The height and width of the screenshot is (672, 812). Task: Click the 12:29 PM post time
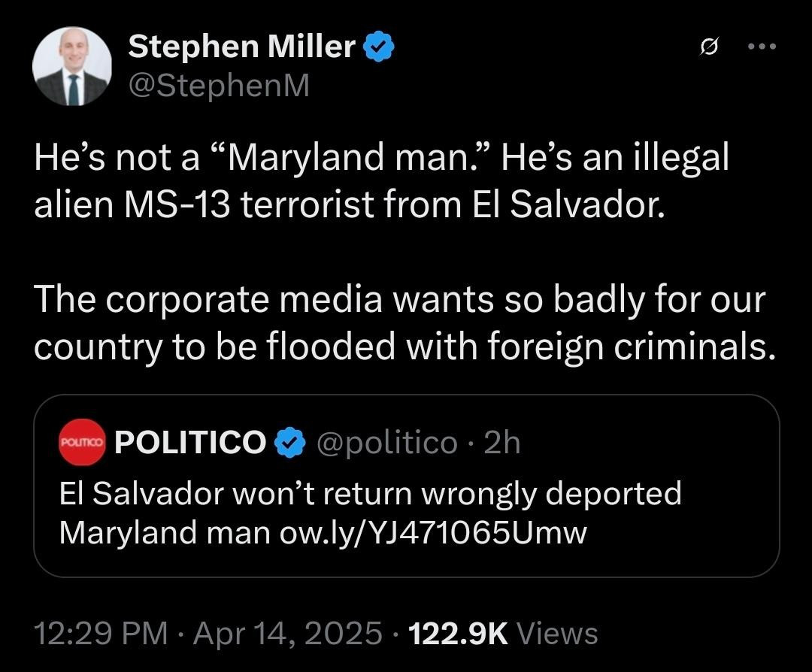point(101,634)
